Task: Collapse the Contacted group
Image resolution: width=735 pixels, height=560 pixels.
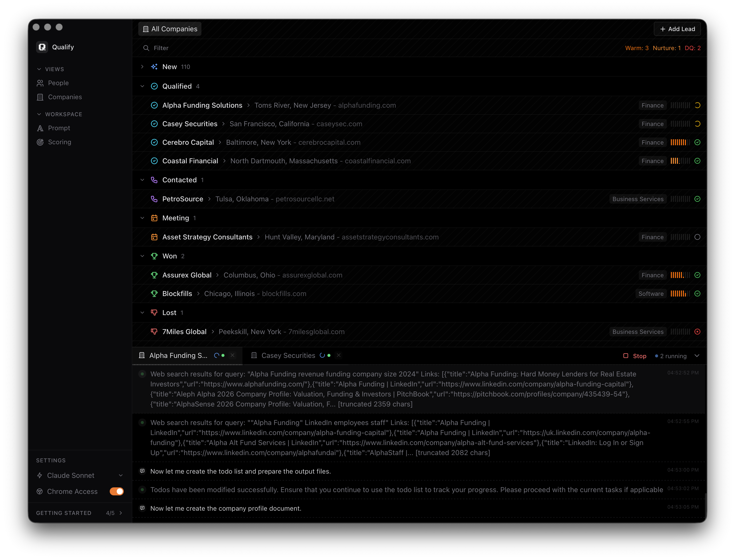Action: coord(142,180)
